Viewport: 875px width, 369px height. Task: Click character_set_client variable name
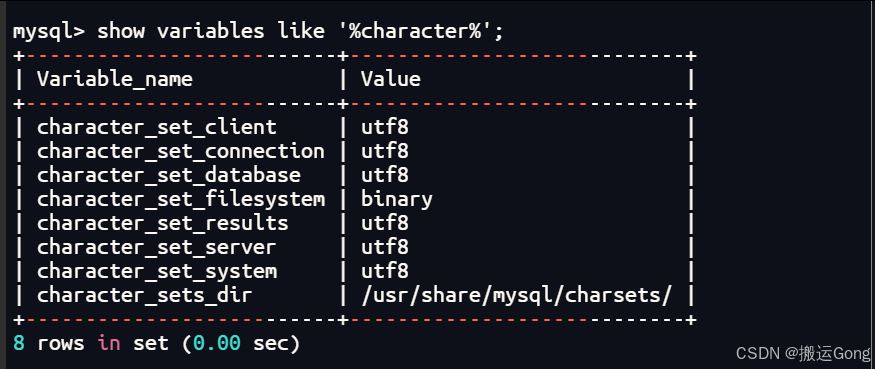[x=157, y=127]
